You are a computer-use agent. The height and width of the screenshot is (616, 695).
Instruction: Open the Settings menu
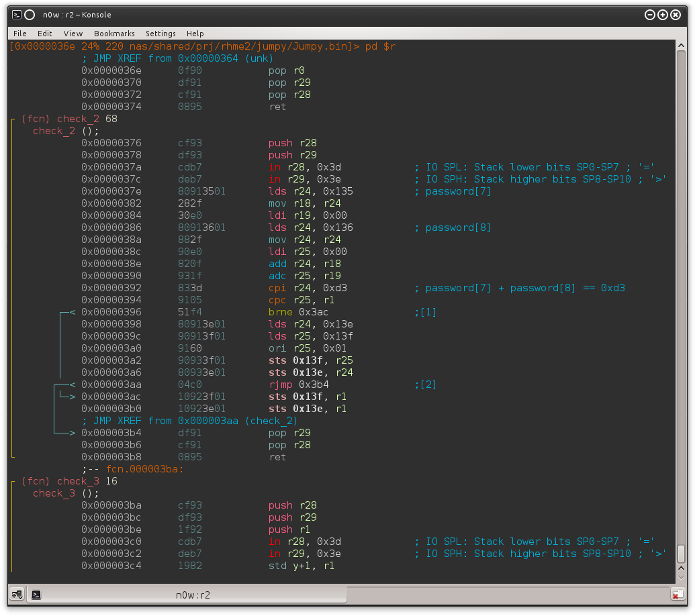pyautogui.click(x=160, y=34)
